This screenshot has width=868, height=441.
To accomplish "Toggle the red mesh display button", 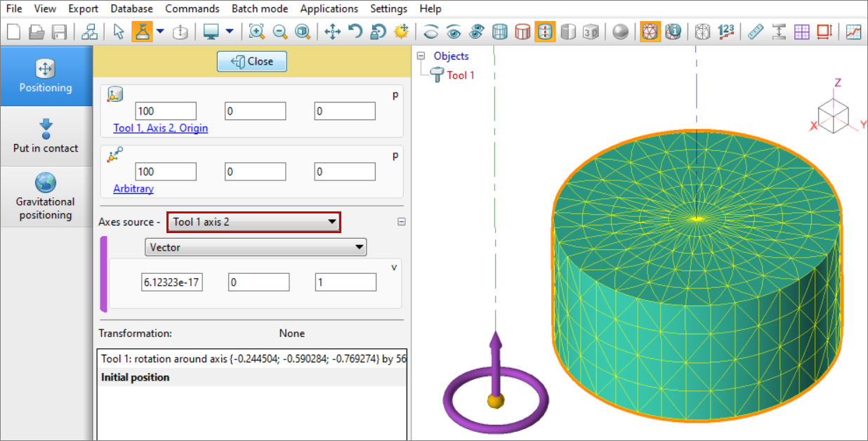I will click(650, 32).
